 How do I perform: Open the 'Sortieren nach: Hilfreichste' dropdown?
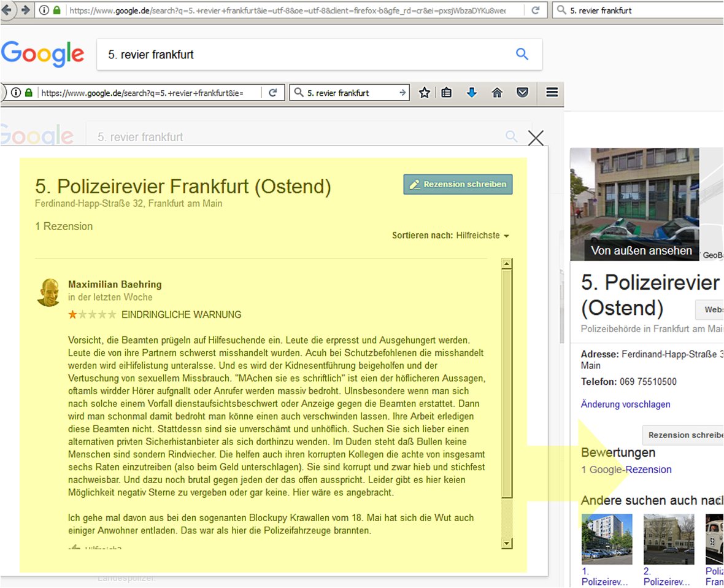point(450,236)
